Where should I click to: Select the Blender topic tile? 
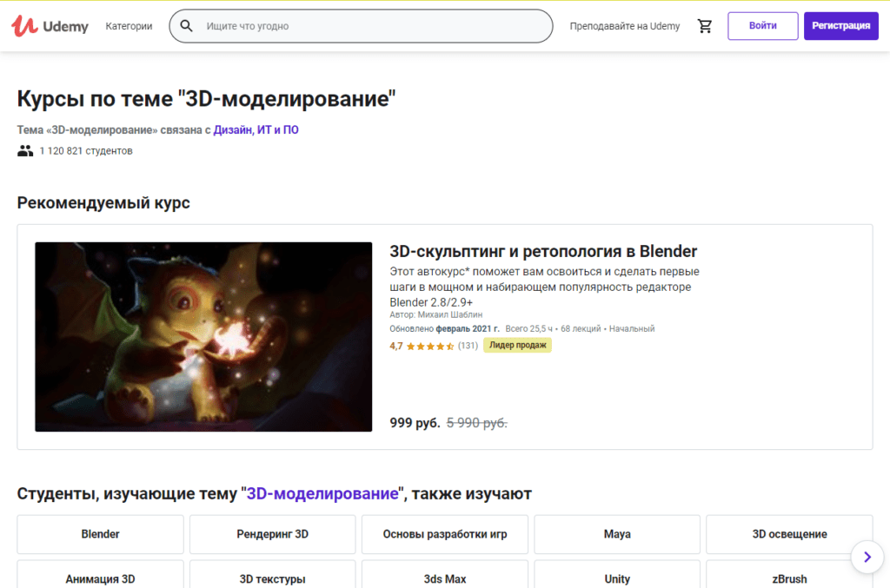click(x=100, y=534)
